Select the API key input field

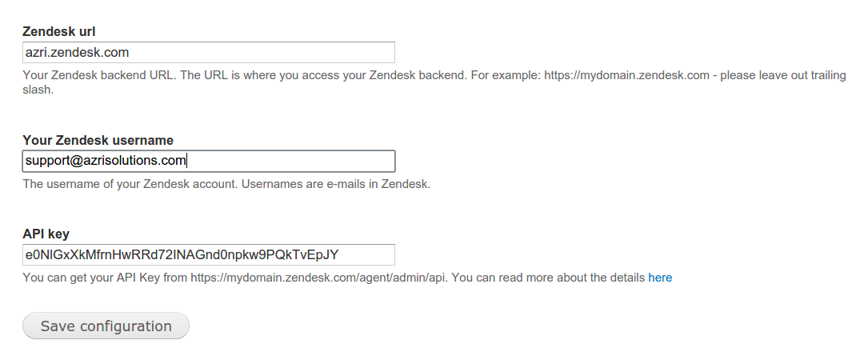[x=209, y=254]
